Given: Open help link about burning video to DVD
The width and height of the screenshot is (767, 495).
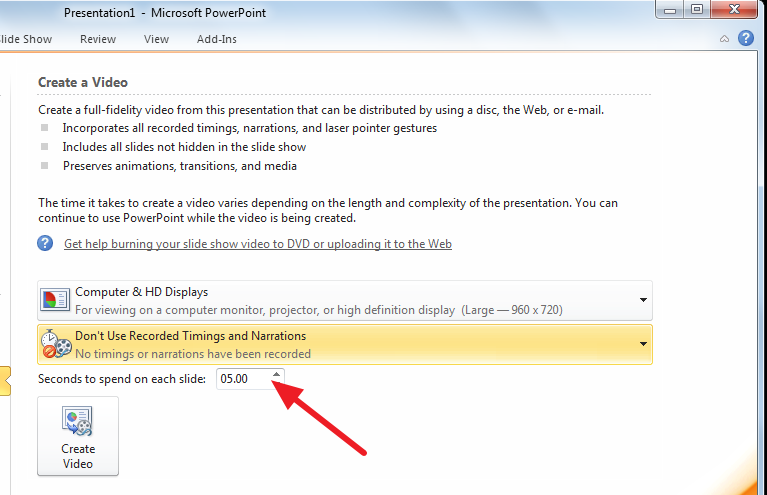Looking at the screenshot, I should pos(258,244).
